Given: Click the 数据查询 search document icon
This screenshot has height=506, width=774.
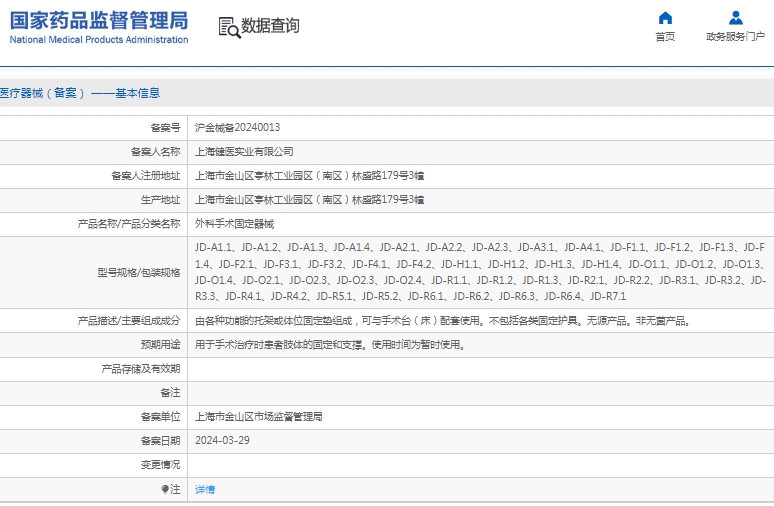Looking at the screenshot, I should pos(229,28).
